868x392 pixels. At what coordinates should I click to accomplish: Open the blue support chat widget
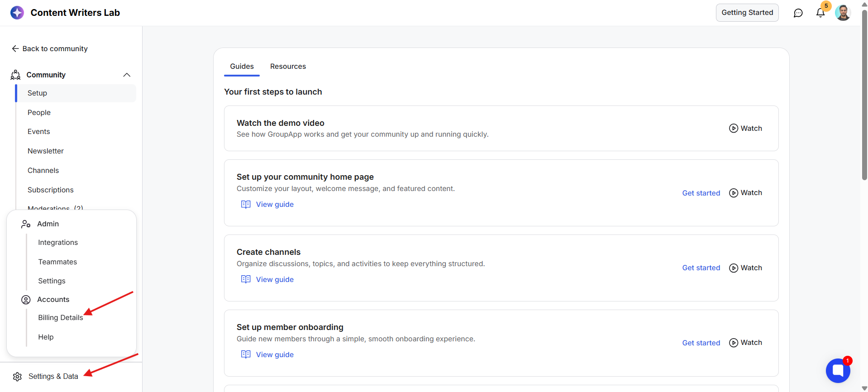[x=838, y=370]
